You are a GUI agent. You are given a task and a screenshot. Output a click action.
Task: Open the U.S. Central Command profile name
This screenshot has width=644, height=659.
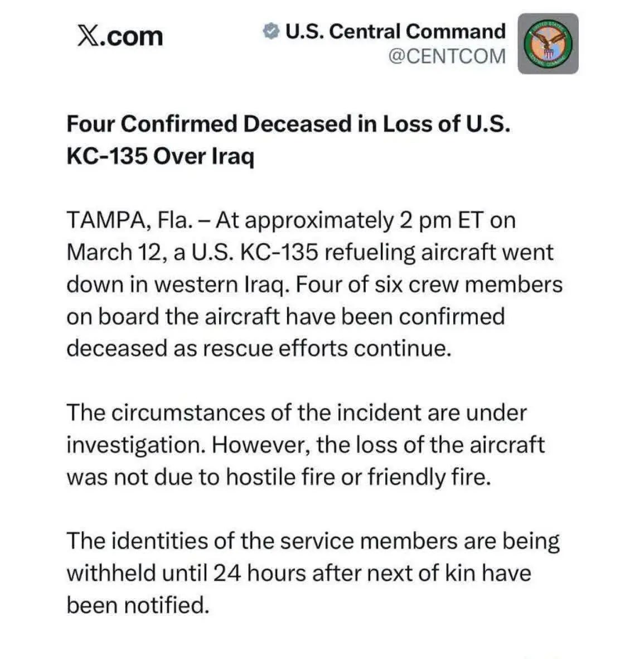[395, 31]
